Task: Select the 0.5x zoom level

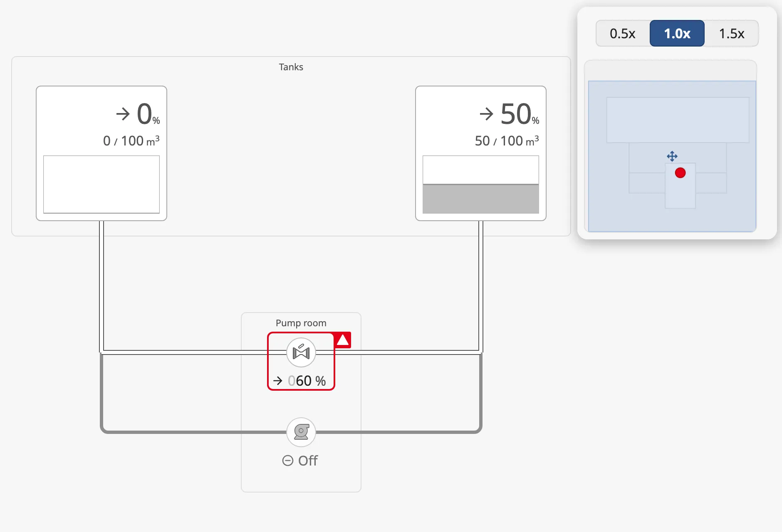Action: (x=623, y=33)
